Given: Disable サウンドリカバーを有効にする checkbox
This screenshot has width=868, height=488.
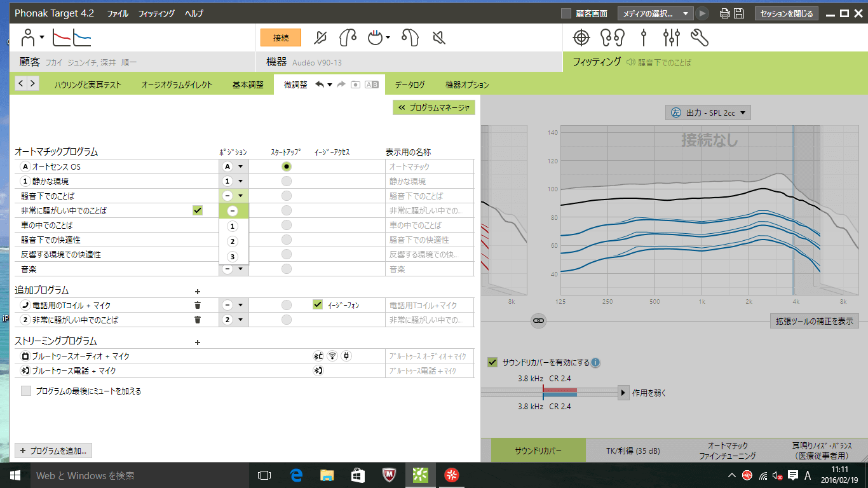Looking at the screenshot, I should coord(492,362).
